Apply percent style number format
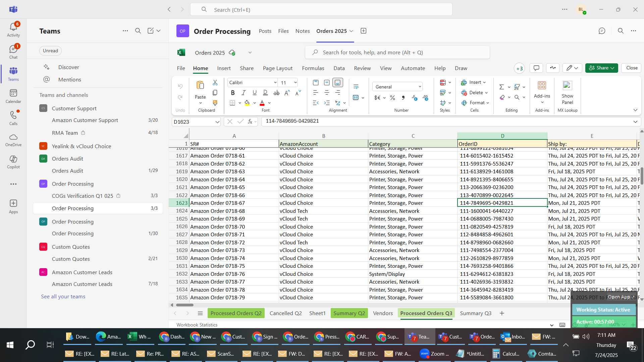The height and width of the screenshot is (362, 644). [392, 98]
